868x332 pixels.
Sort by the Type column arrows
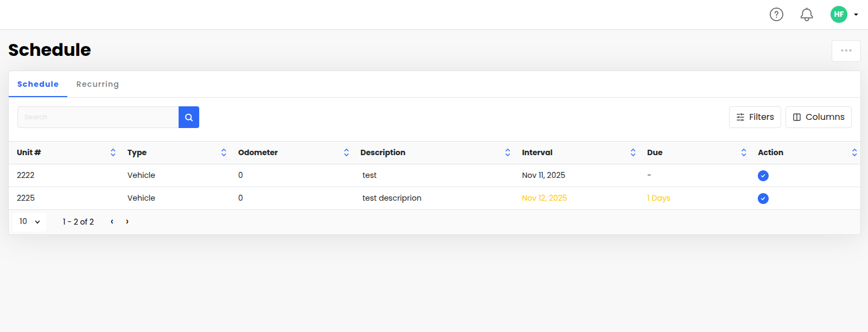[x=224, y=152]
